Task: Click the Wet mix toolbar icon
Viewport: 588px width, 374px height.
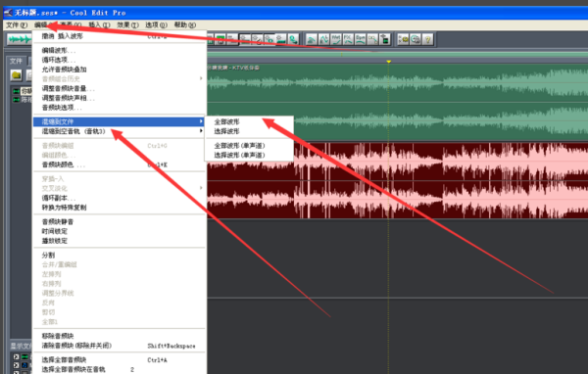Action: 336,39
